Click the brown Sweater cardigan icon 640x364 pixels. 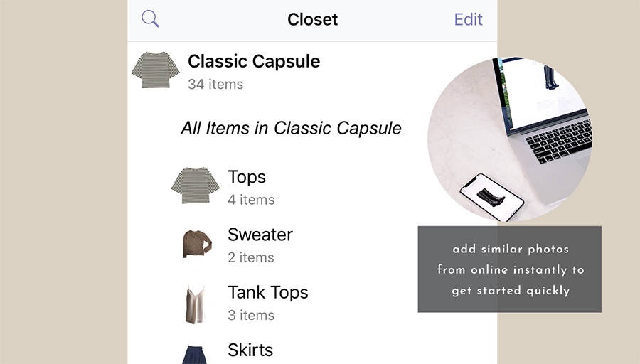(x=197, y=244)
